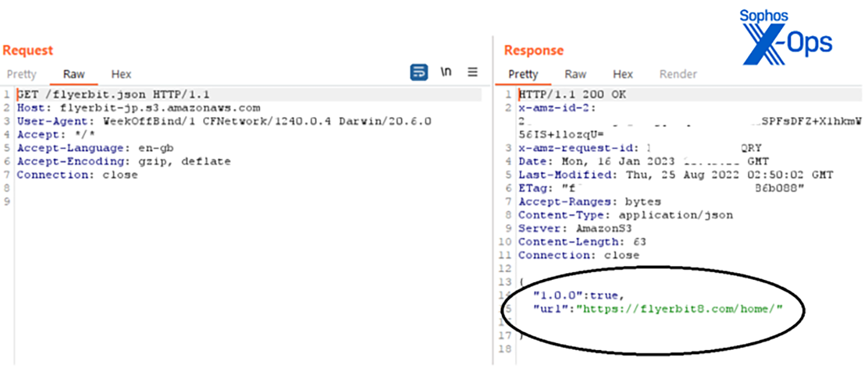Click the GET /flyerbit.json HTTP/1.1 line

[x=113, y=95]
